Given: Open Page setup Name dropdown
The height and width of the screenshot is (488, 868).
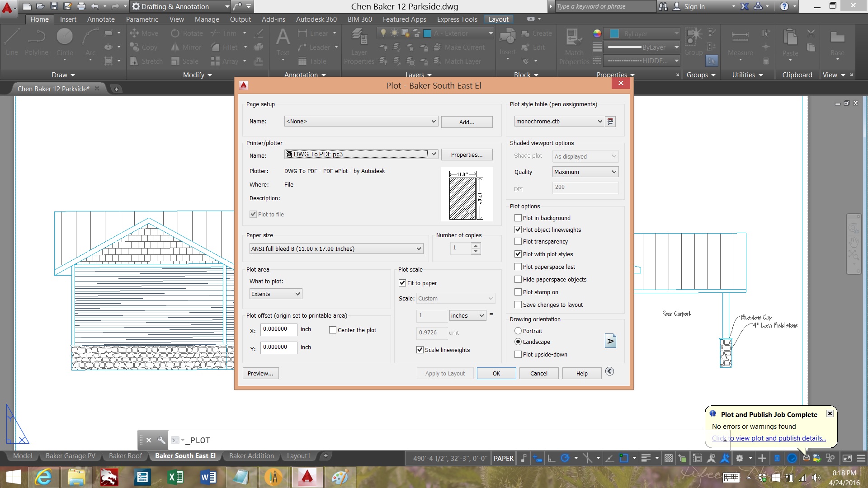Looking at the screenshot, I should 361,121.
